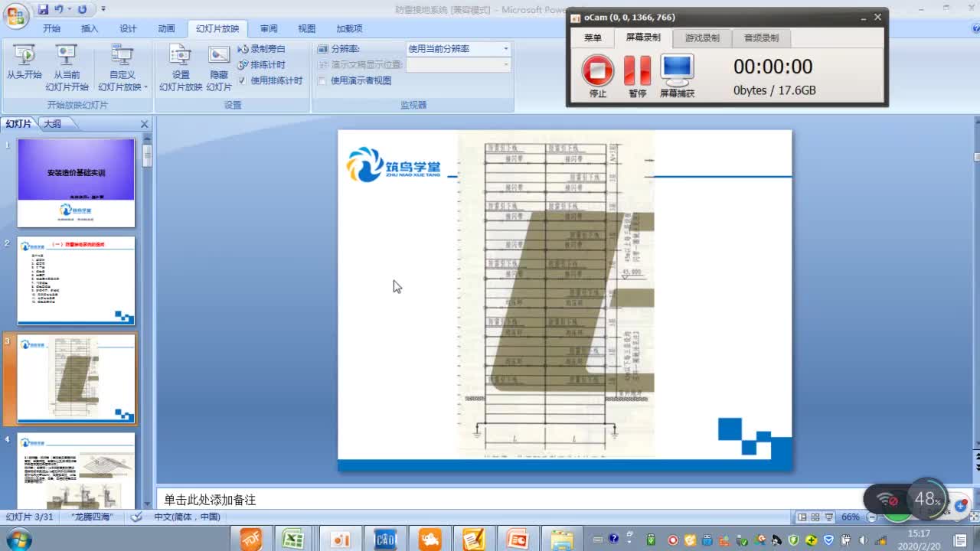Click zoom percentage 66%
The height and width of the screenshot is (551, 980).
click(x=851, y=517)
